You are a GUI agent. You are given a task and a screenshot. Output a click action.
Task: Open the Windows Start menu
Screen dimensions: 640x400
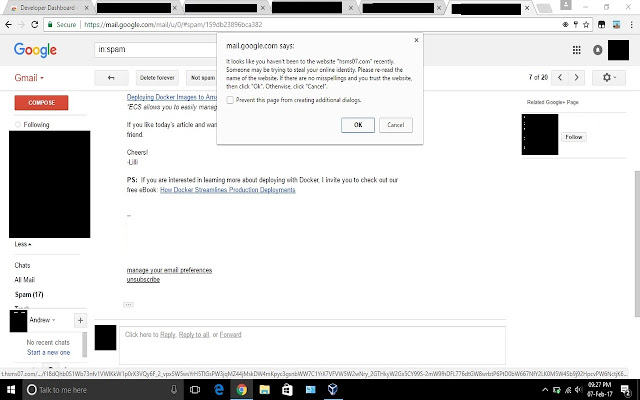pyautogui.click(x=11, y=390)
